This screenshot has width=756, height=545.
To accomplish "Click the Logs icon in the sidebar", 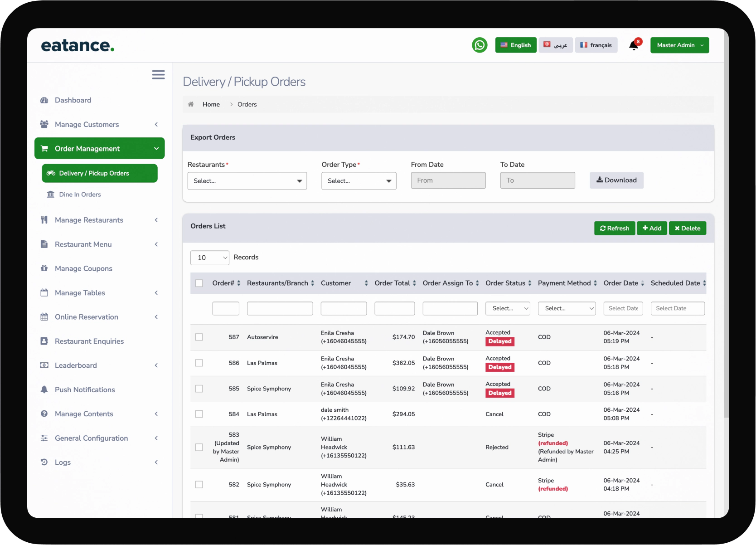I will tap(44, 462).
